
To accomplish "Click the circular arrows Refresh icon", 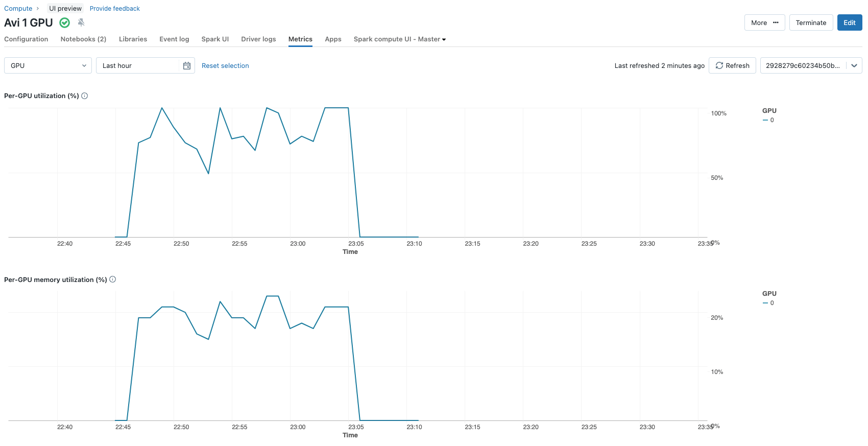I will (x=719, y=65).
